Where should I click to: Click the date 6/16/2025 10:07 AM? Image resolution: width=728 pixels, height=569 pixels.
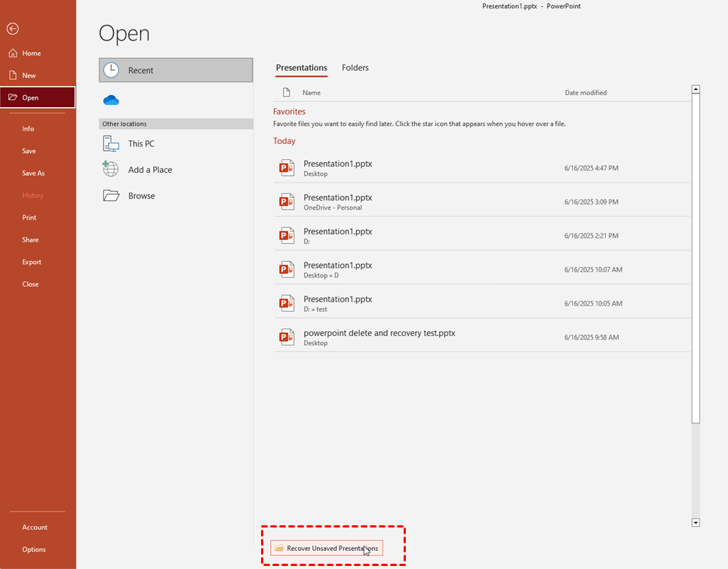tap(593, 269)
